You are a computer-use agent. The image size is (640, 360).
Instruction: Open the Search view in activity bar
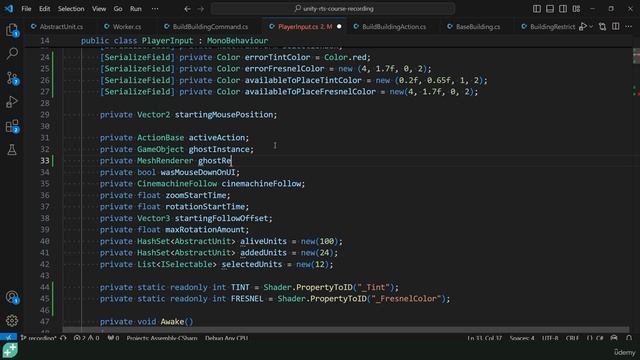(x=12, y=53)
